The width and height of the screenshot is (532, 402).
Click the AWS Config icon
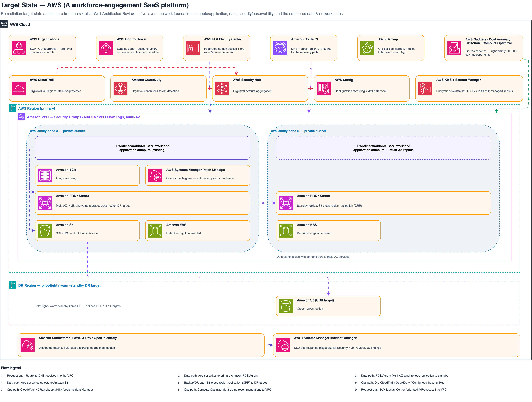pos(324,89)
